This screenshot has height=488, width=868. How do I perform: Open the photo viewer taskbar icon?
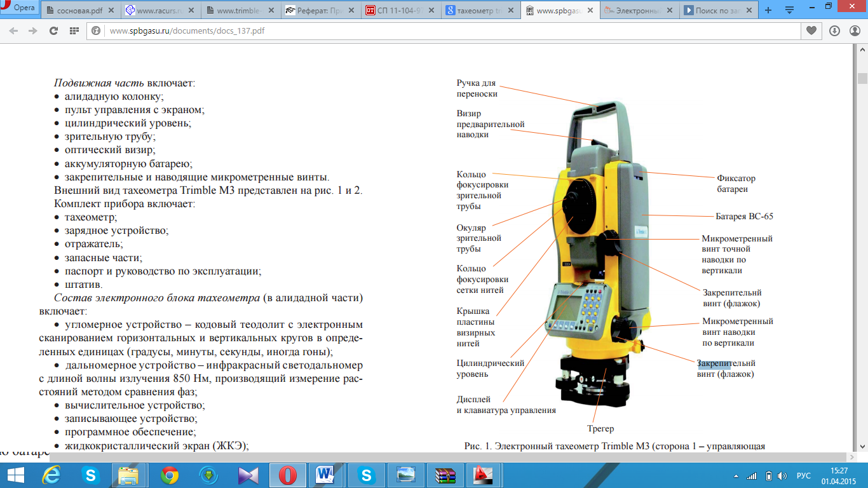[x=405, y=475]
